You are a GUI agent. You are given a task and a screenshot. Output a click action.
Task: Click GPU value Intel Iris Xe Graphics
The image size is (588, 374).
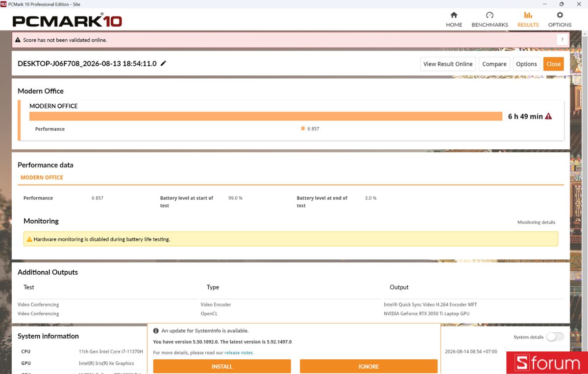coord(106,363)
